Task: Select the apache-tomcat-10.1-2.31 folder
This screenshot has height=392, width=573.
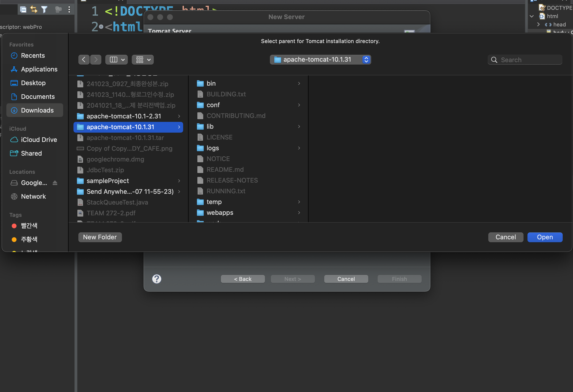Action: click(x=128, y=116)
